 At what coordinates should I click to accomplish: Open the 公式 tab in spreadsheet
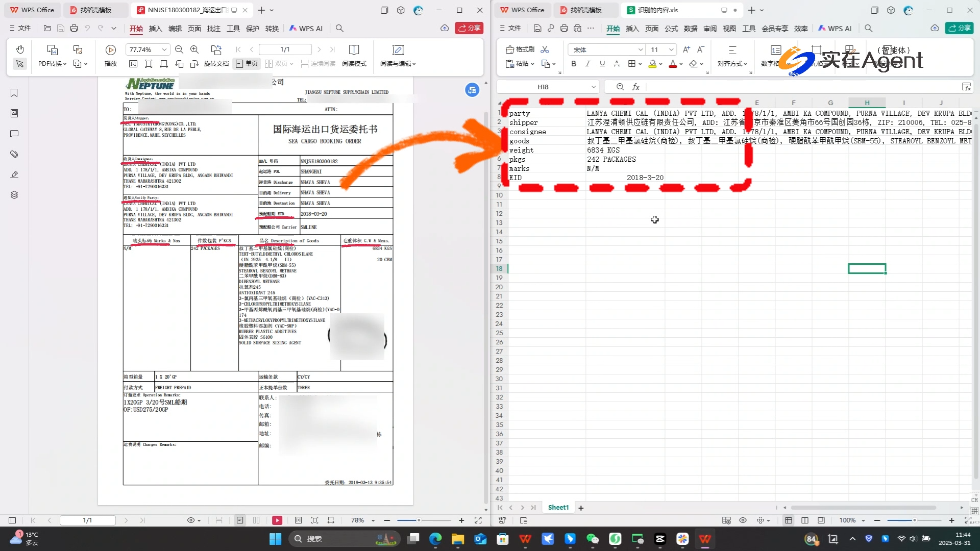click(x=671, y=29)
